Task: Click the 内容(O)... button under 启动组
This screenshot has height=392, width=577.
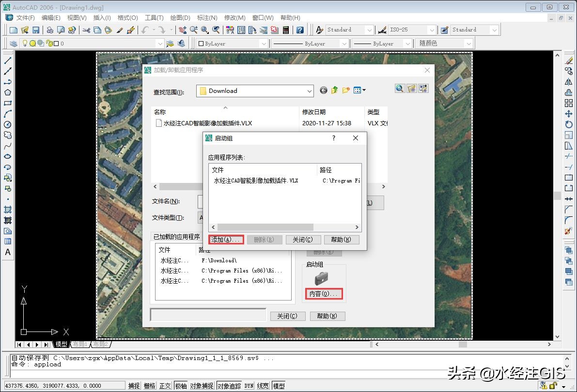Action: pos(324,293)
